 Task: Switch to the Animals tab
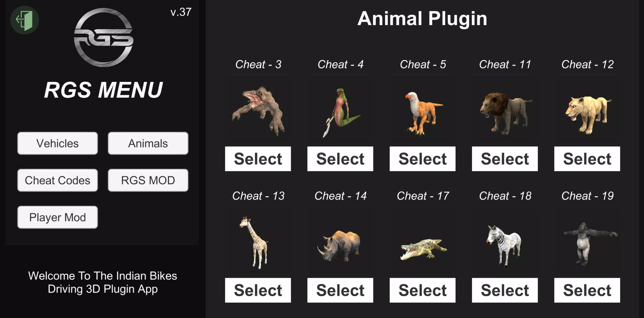pos(147,143)
